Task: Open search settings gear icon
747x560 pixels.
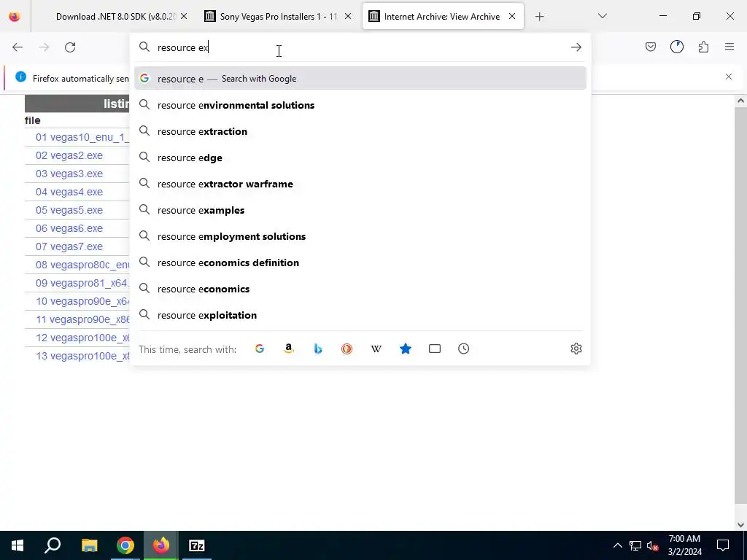Action: [576, 349]
